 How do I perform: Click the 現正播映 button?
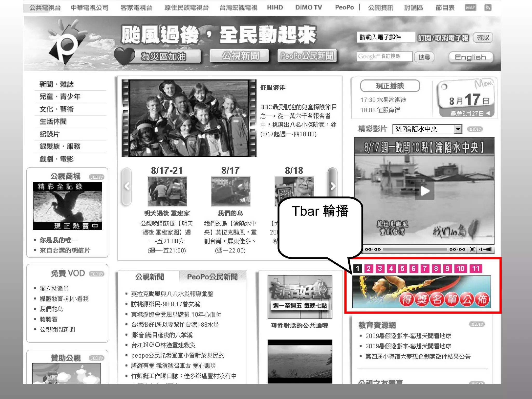pos(390,86)
